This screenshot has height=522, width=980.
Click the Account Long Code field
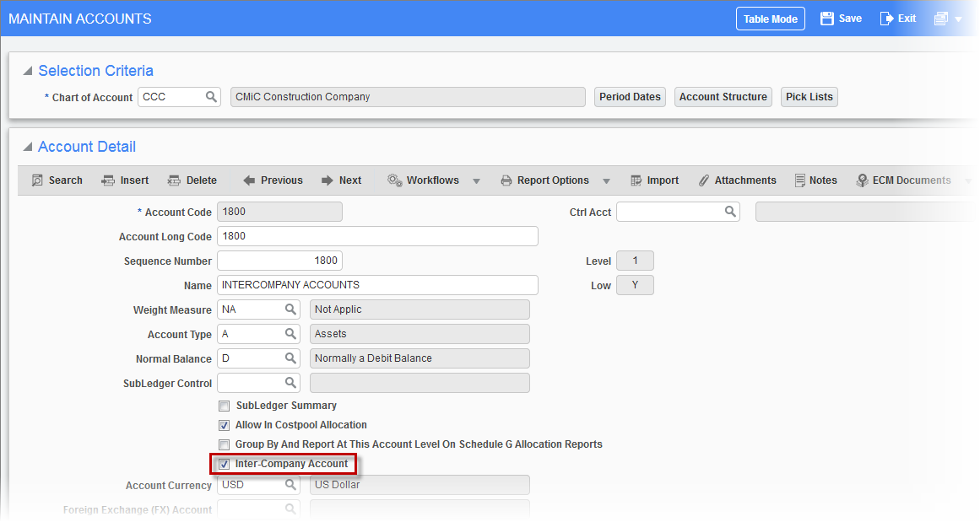tap(377, 236)
